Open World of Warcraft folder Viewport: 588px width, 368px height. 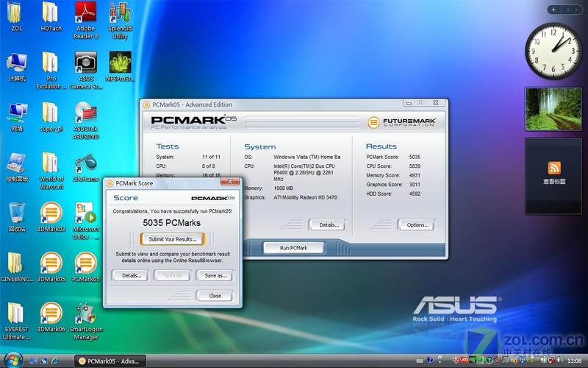[x=51, y=171]
